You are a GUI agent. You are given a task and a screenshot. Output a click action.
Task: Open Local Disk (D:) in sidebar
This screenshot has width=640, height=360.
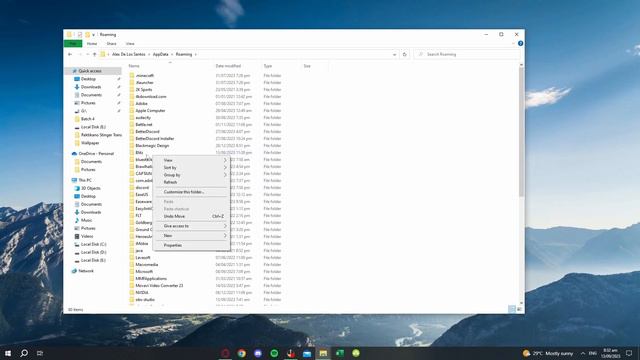coord(93,253)
